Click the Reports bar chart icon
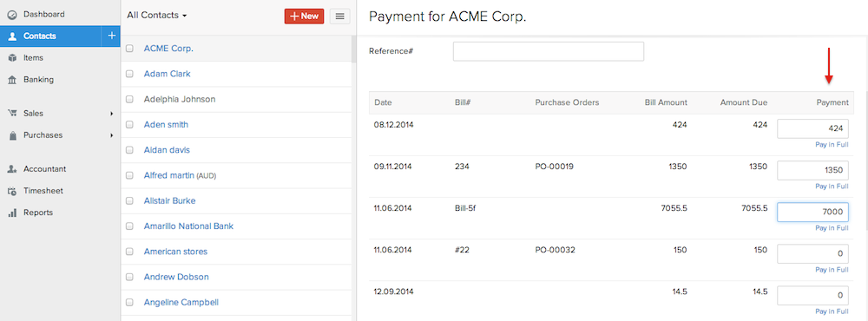Screen dimensions: 868x321 coord(12,213)
